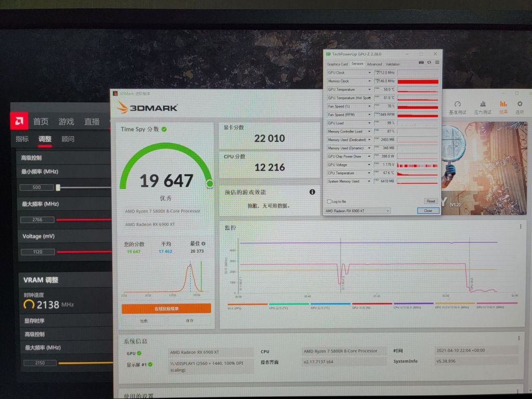Open GPU Chip Power Draw dropdown

click(x=369, y=156)
